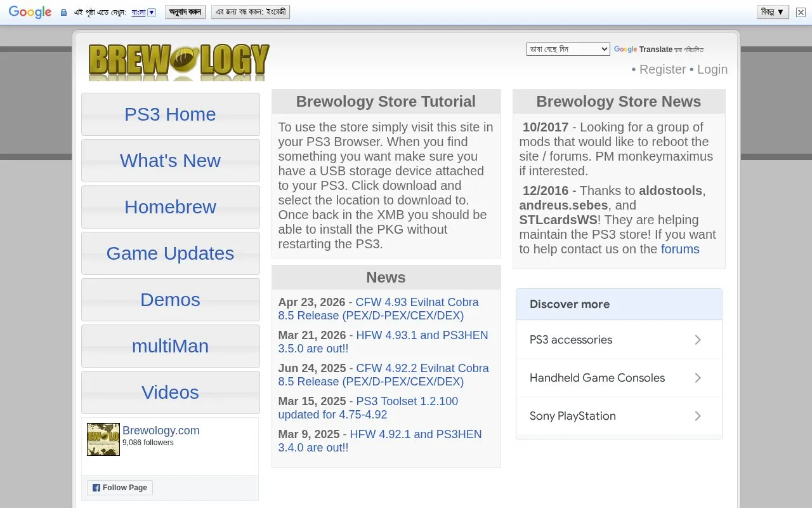Click the Login link

click(712, 69)
